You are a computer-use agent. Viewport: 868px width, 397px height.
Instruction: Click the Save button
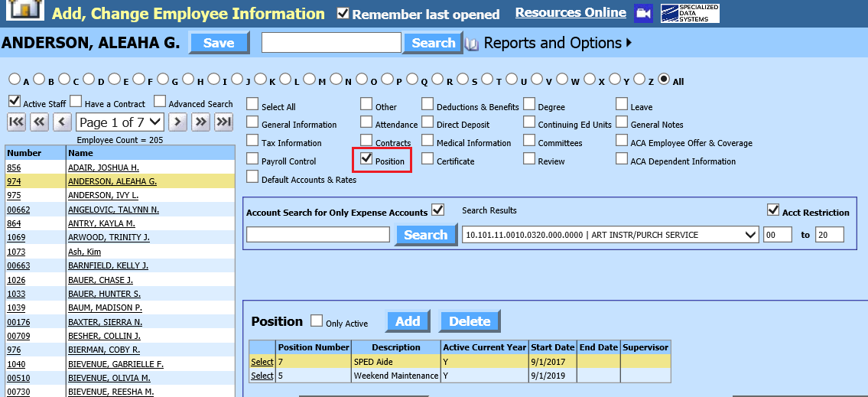(219, 44)
